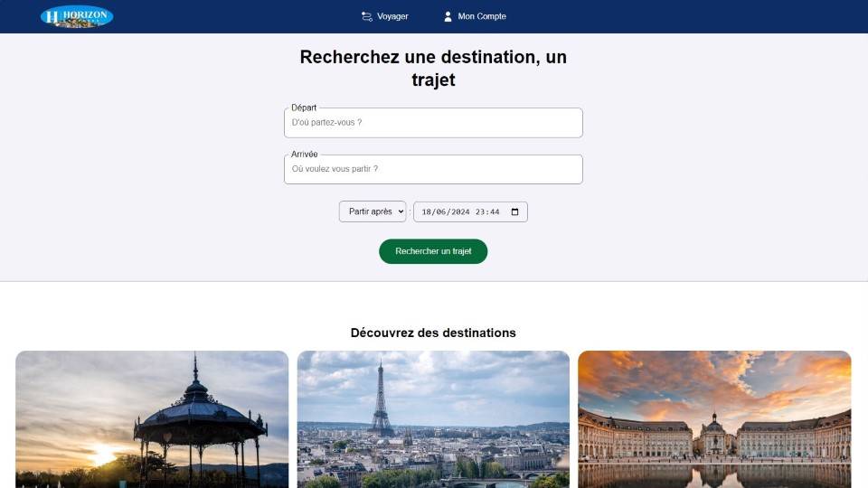Select the hour 23 in the time field
The width and height of the screenshot is (868, 488).
tap(480, 211)
